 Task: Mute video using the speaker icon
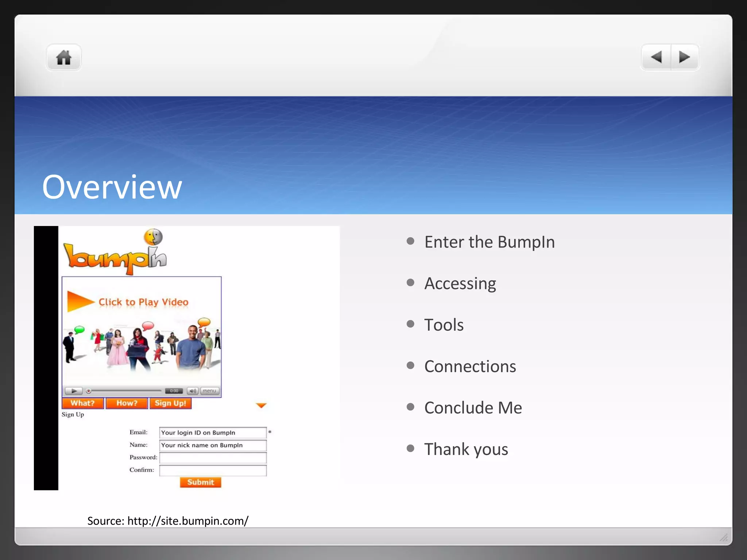pyautogui.click(x=193, y=391)
